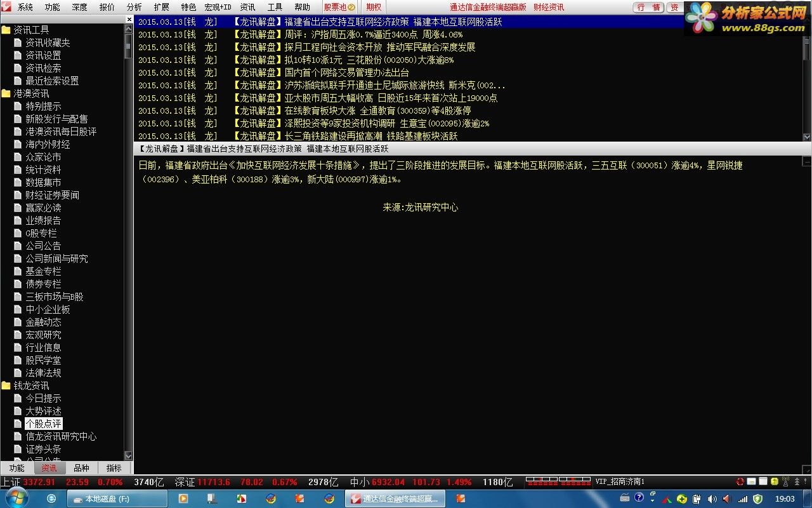Open 港澳资讯每日股评
This screenshot has height=508, width=812.
click(61, 131)
